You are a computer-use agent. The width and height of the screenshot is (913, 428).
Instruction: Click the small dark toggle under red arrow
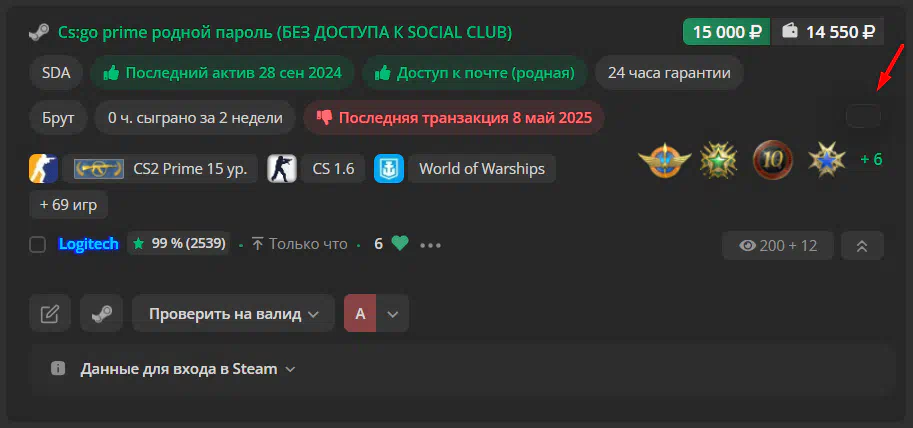864,116
